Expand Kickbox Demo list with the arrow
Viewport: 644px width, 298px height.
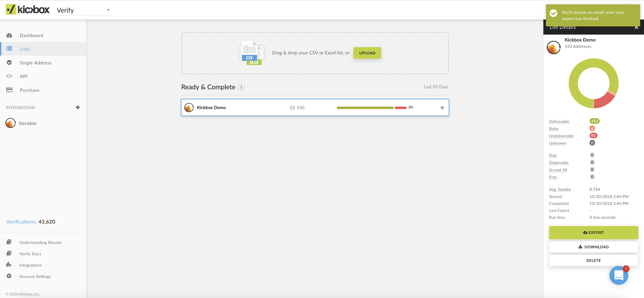coord(442,108)
